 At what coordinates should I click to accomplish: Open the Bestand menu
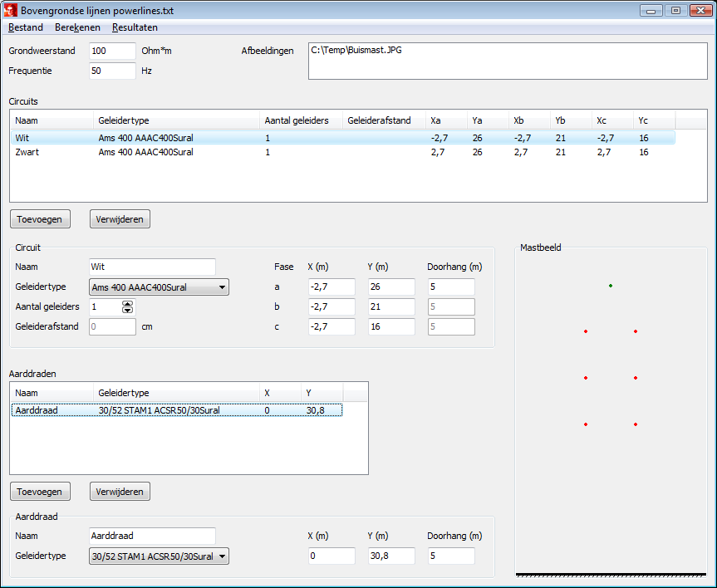(25, 27)
